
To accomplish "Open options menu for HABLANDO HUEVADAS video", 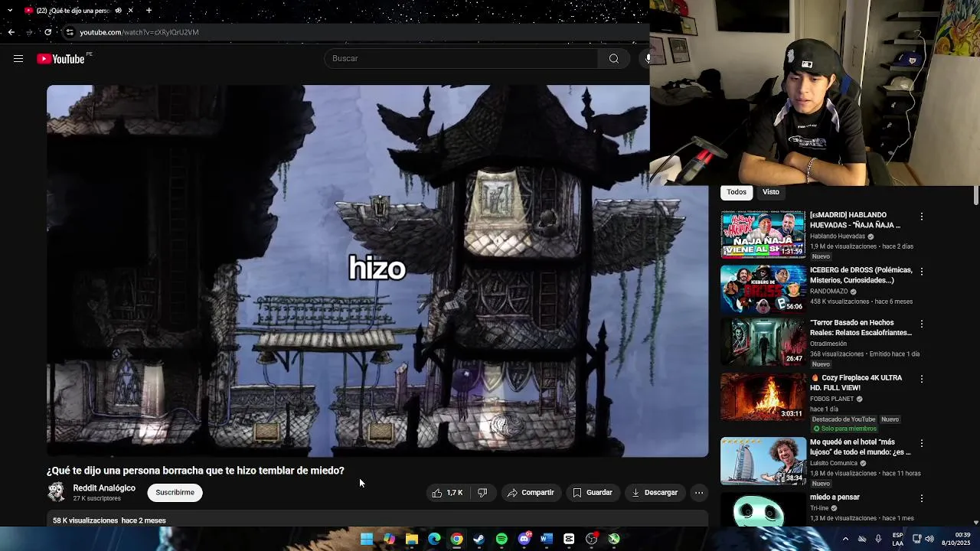I will click(x=922, y=217).
